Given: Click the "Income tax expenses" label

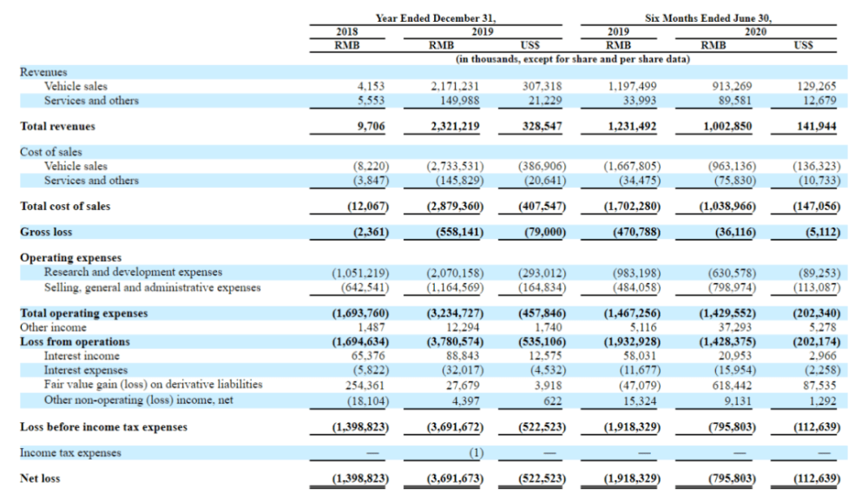Looking at the screenshot, I should click(70, 452).
